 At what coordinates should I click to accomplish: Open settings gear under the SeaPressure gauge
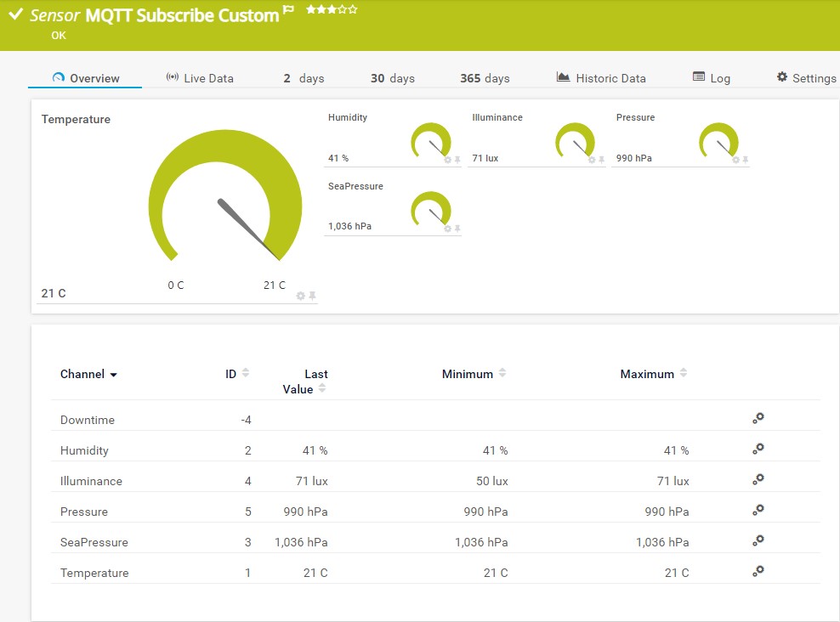(x=449, y=229)
